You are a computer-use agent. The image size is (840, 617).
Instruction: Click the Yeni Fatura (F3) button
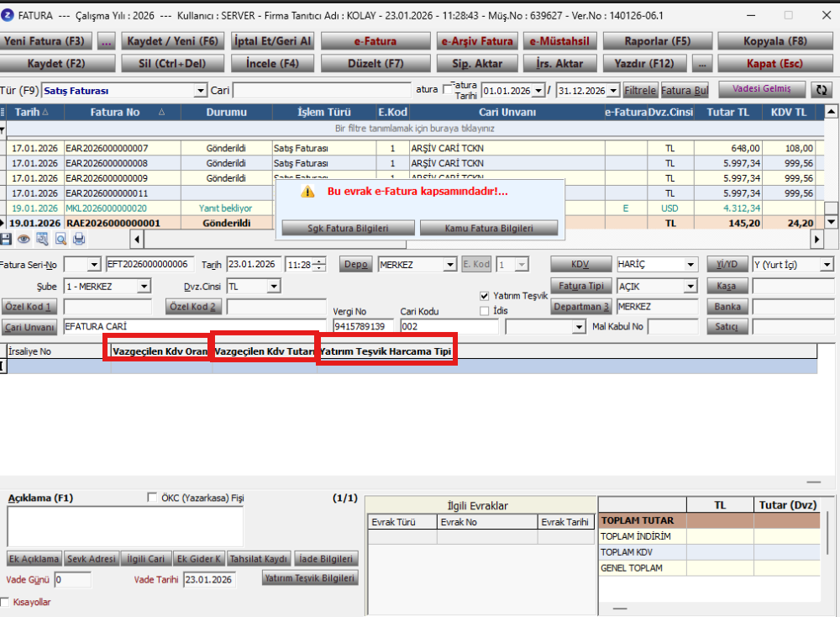tap(46, 41)
